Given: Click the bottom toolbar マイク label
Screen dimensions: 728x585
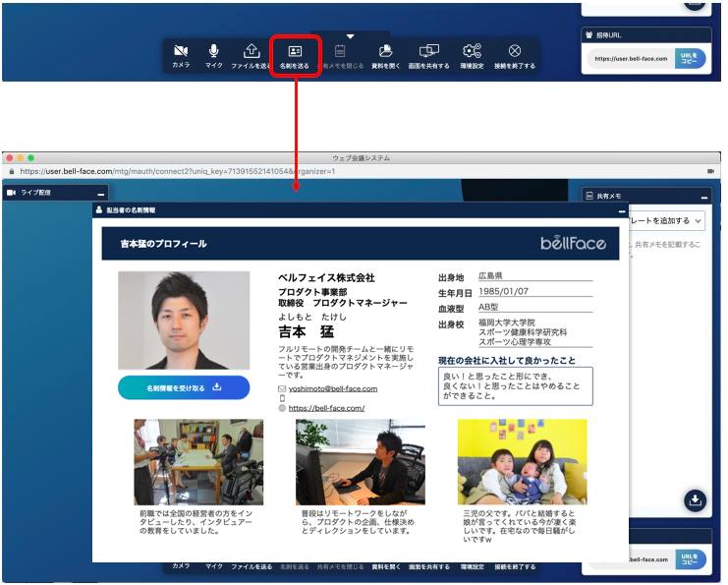Looking at the screenshot, I should 214,566.
